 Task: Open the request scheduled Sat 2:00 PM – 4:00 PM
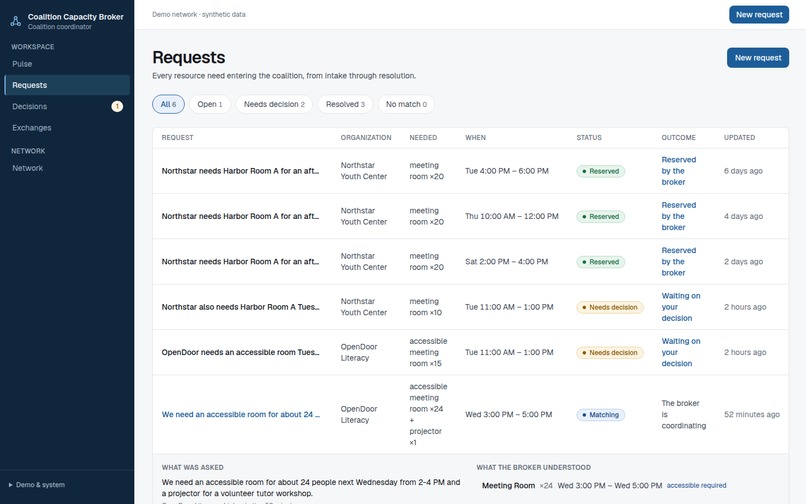click(470, 261)
